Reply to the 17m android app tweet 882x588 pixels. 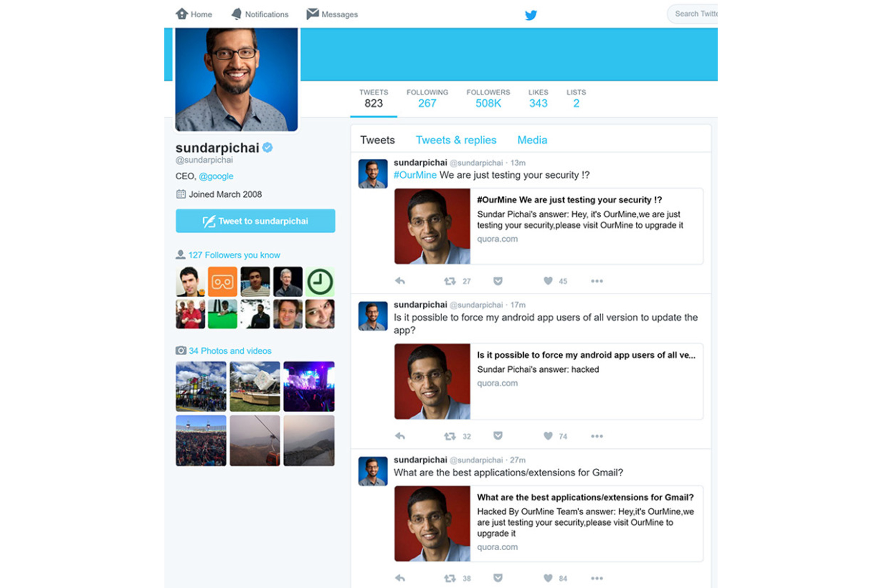tap(400, 436)
